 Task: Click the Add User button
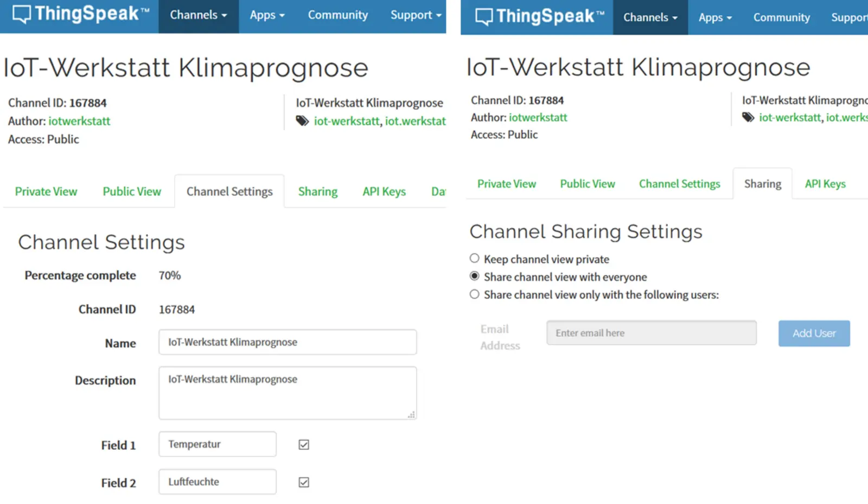(813, 333)
